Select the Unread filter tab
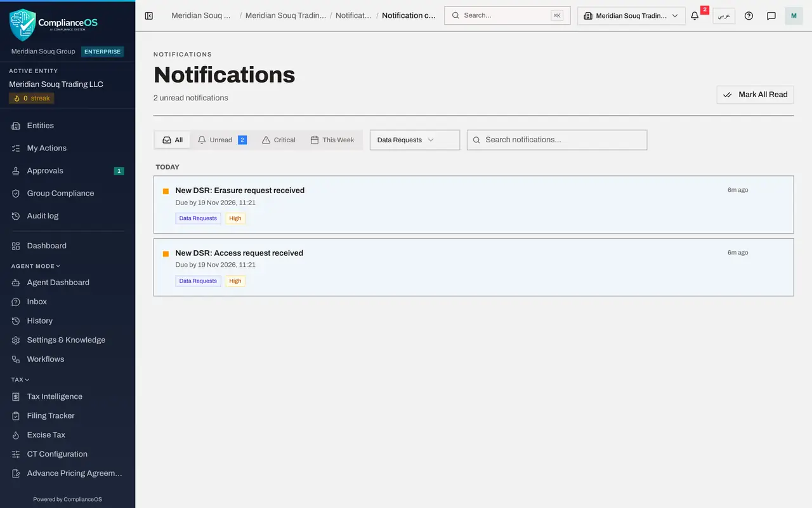Screen dimensions: 812x508 click(x=222, y=140)
